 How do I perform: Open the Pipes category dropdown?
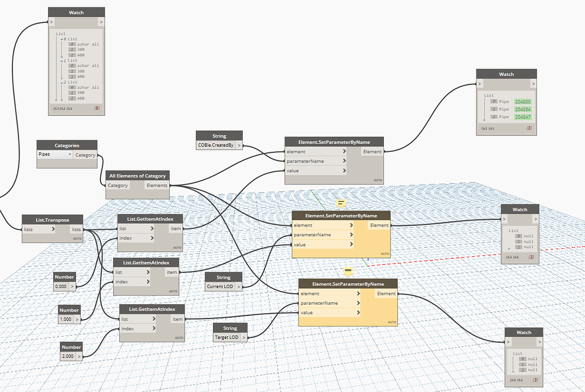pyautogui.click(x=54, y=154)
